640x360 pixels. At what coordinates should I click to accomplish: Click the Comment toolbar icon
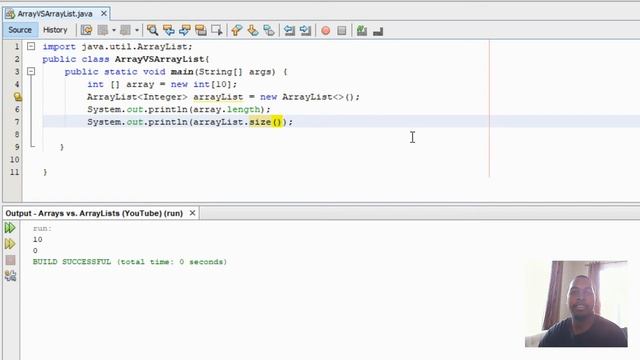coord(362,31)
